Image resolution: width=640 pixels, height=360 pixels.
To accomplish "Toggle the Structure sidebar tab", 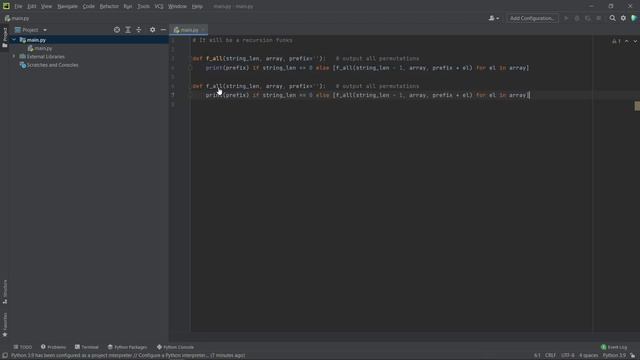I will (x=4, y=292).
